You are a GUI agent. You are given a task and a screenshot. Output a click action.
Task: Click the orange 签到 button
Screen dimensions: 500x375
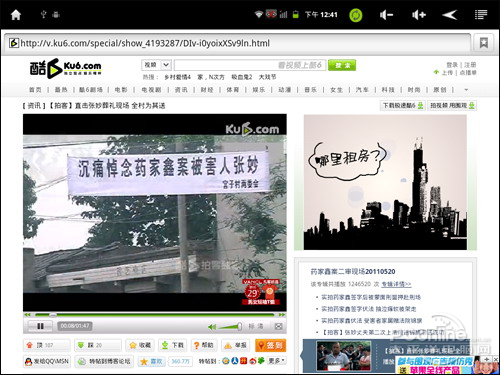[270, 345]
